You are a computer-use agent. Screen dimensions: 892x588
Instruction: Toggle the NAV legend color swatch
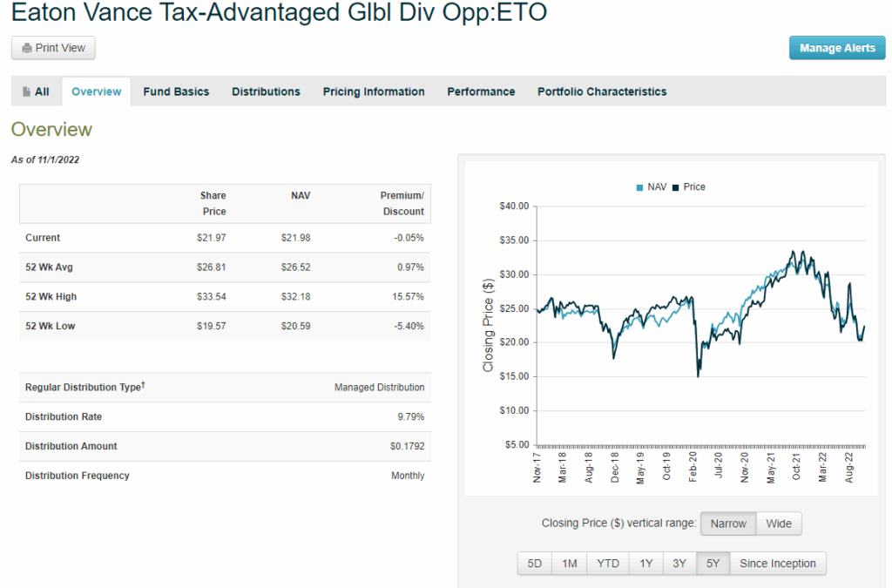click(639, 187)
